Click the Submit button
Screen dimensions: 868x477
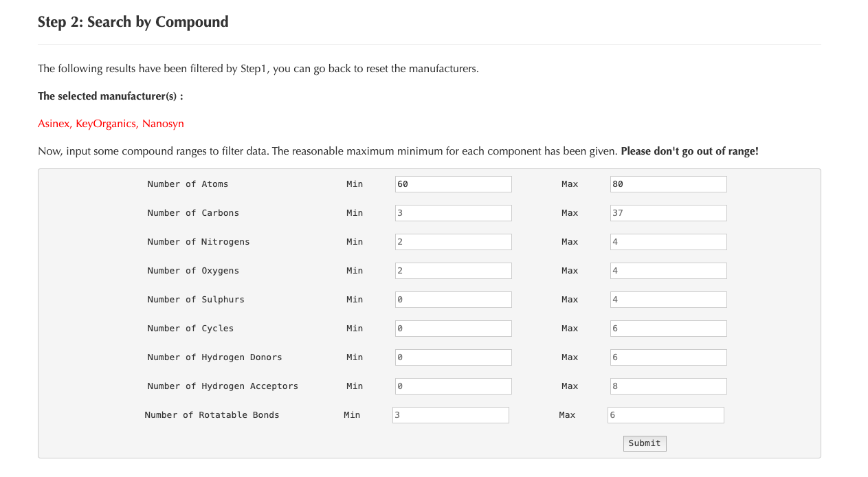[x=644, y=443]
